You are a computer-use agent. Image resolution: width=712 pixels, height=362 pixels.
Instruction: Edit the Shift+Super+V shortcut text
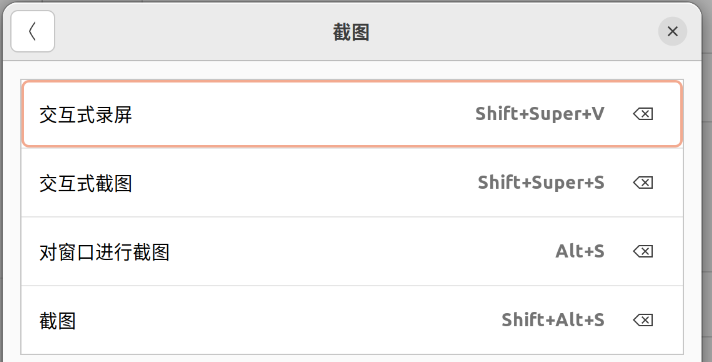point(539,114)
